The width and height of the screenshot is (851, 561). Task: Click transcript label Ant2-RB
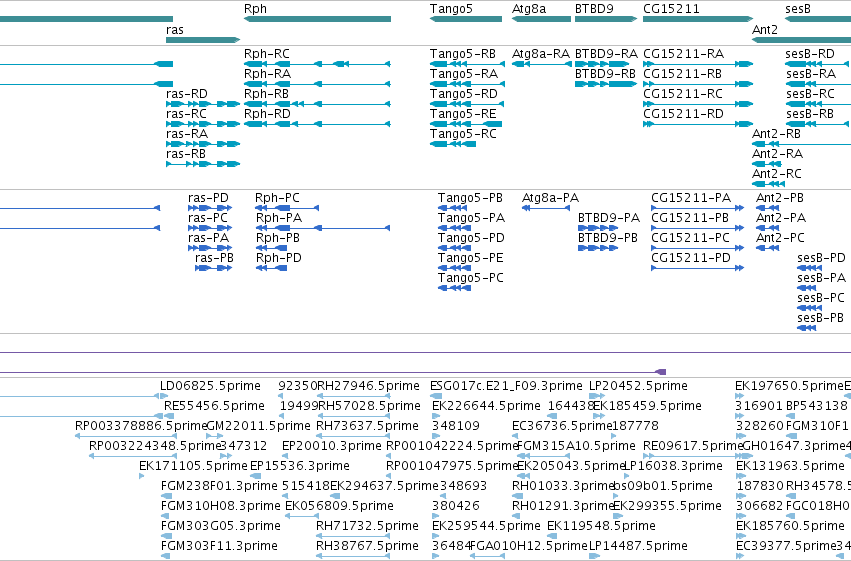coord(777,134)
